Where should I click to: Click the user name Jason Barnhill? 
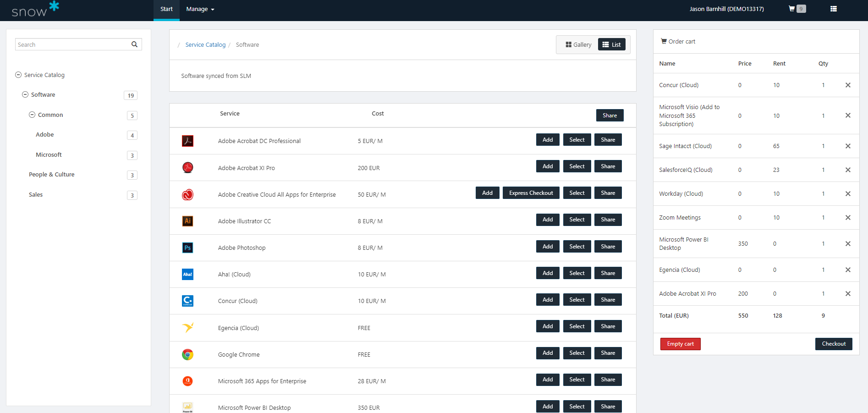click(x=726, y=9)
